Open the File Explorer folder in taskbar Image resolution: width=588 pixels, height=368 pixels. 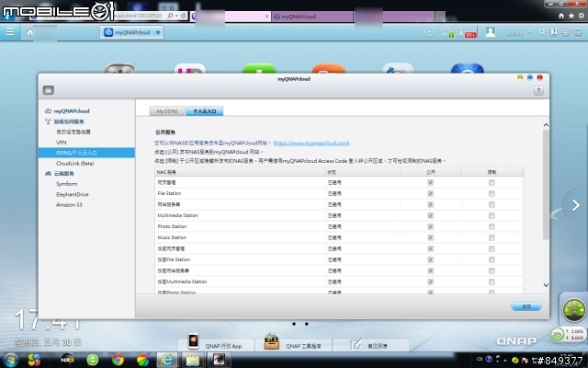pyautogui.click(x=192, y=360)
